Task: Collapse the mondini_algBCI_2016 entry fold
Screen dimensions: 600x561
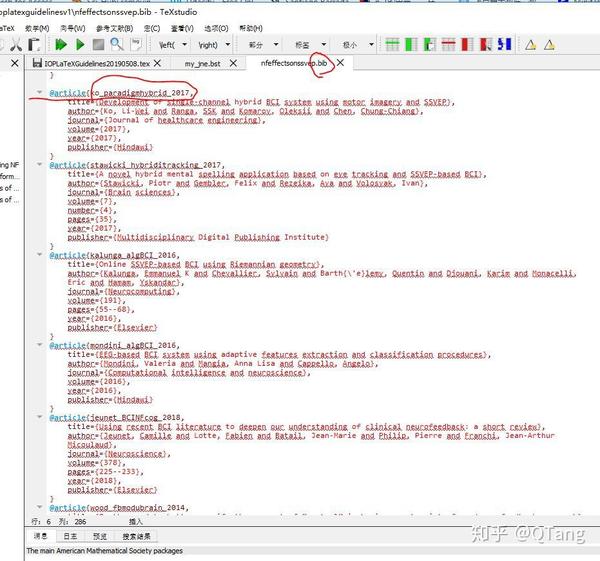Action: [39, 345]
